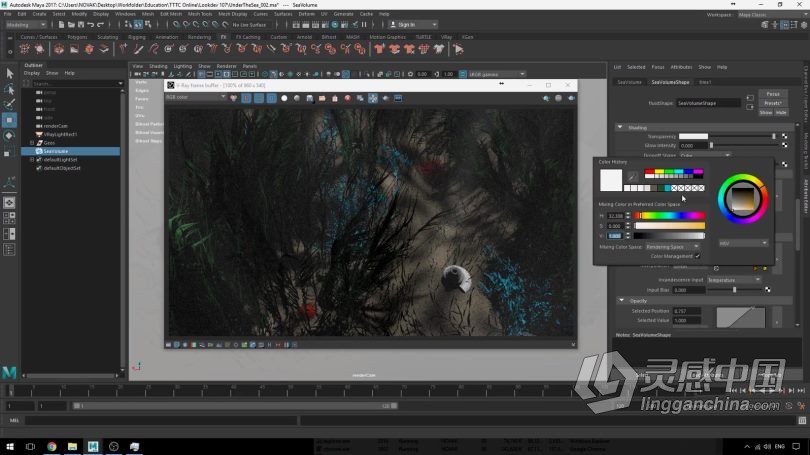
Task: Click the opacity ramp graph
Action: pyautogui.click(x=741, y=317)
